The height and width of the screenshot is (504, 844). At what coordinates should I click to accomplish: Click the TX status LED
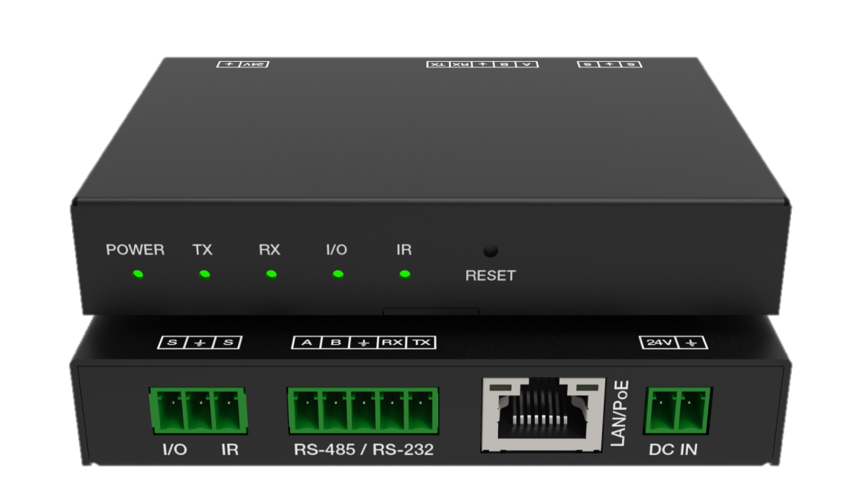pos(203,274)
